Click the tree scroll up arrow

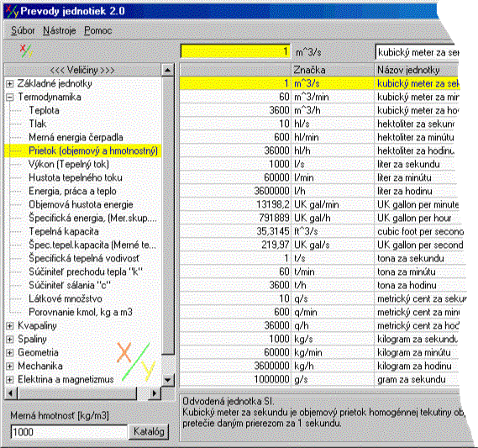point(167,70)
